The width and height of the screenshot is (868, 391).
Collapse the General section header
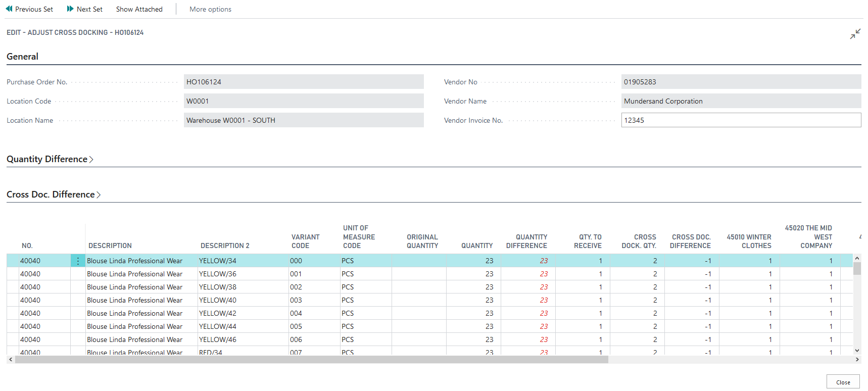tap(22, 57)
